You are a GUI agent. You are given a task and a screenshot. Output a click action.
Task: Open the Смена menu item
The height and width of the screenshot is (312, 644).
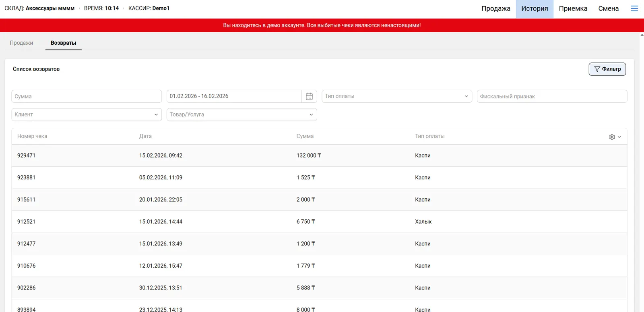point(608,8)
